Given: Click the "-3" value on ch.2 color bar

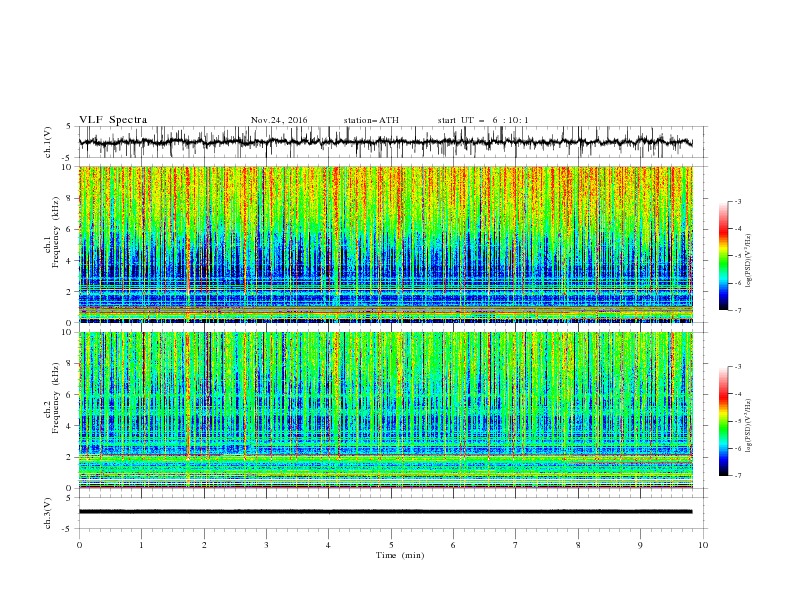Looking at the screenshot, I should (738, 367).
